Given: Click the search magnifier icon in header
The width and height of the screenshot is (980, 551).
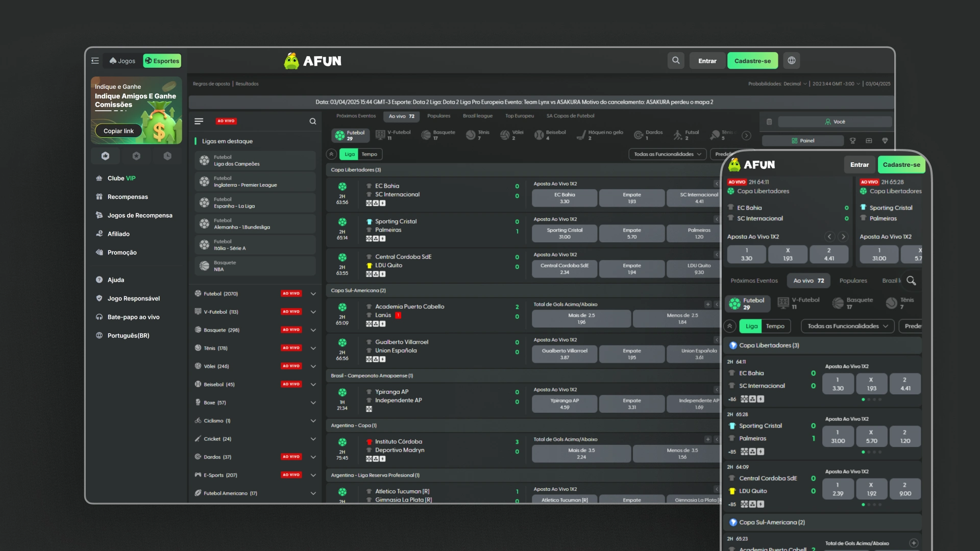Looking at the screenshot, I should [x=676, y=61].
